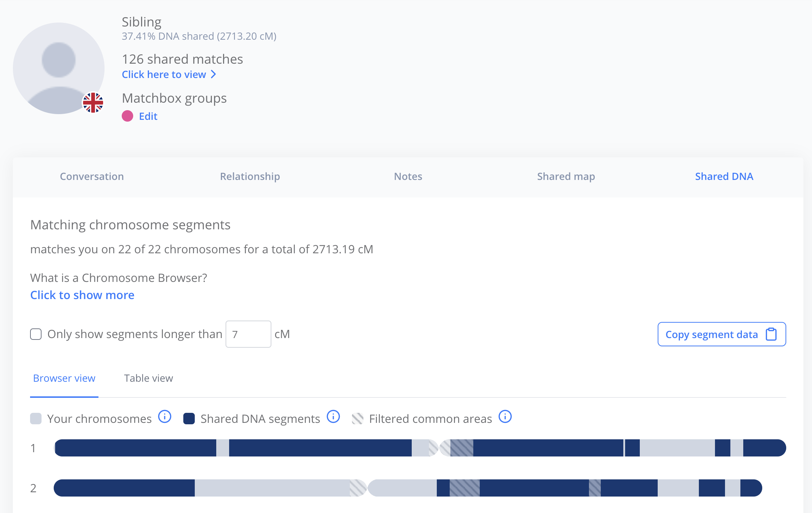Open the Relationship tab
This screenshot has width=812, height=513.
[250, 176]
